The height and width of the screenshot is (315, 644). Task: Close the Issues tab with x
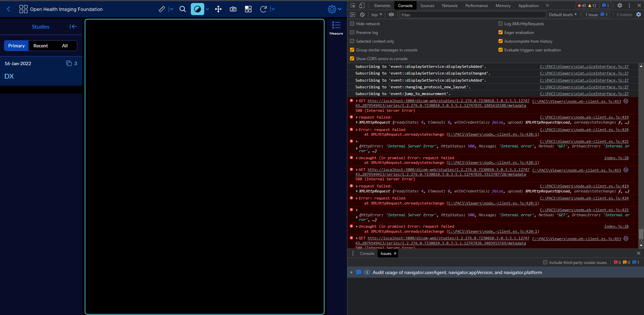pyautogui.click(x=395, y=254)
